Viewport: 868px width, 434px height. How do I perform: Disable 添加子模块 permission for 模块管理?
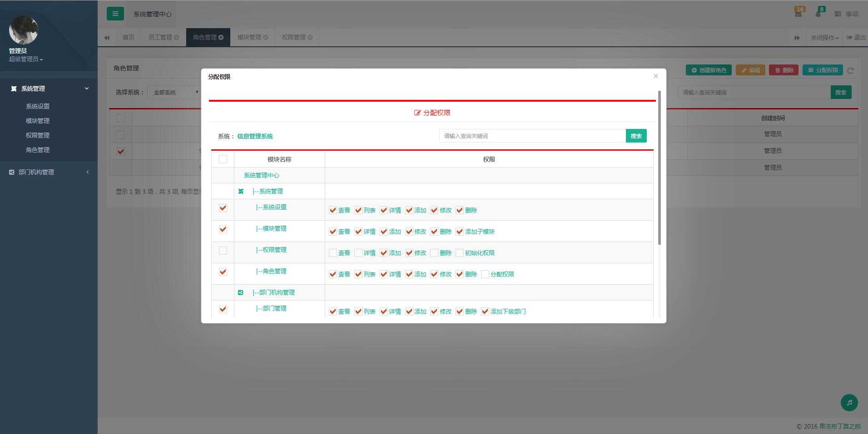tap(460, 232)
